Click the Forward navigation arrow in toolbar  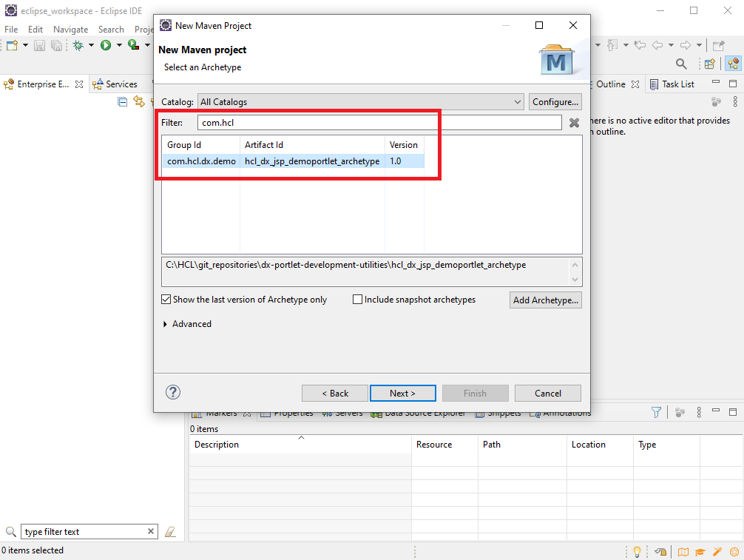(x=685, y=46)
